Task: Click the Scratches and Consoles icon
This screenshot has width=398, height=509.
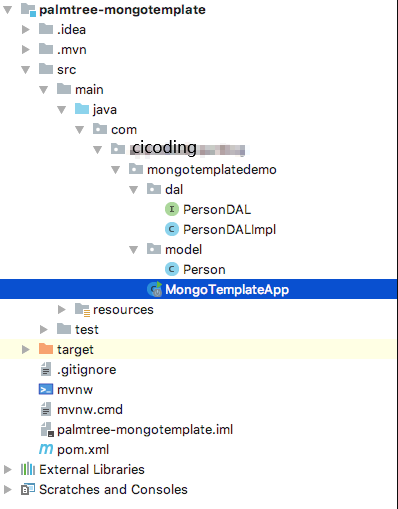Action: point(28,489)
